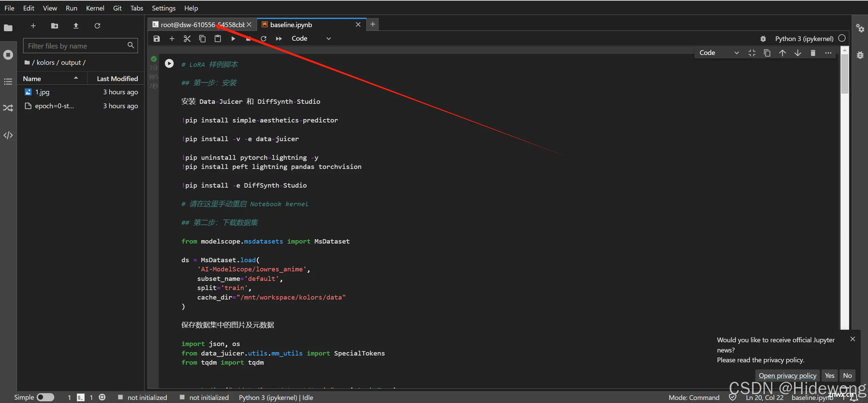Run this cell with the circular play button
The height and width of the screenshot is (403, 868).
pyautogui.click(x=169, y=63)
